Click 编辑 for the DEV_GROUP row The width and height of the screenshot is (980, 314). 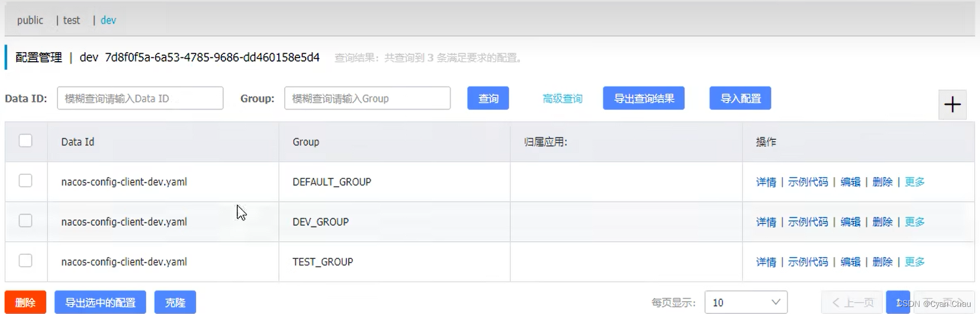click(x=850, y=222)
